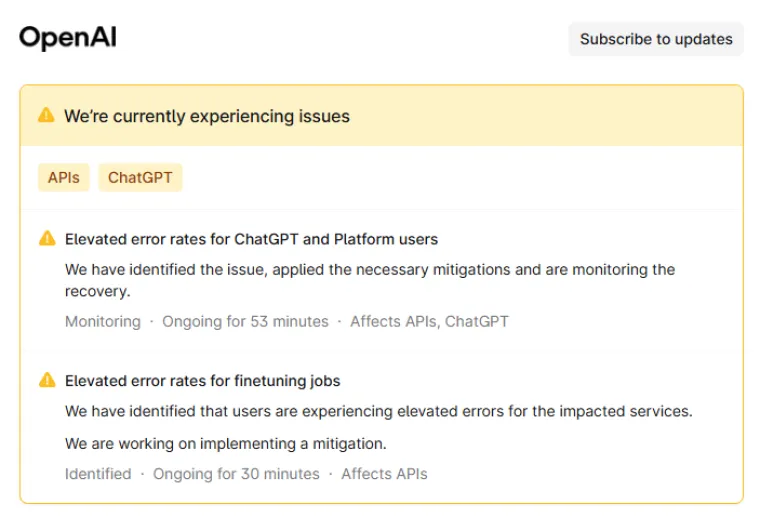The image size is (760, 517).
Task: Click the "Affects APIs, ChatGPT" label
Action: pyautogui.click(x=429, y=321)
